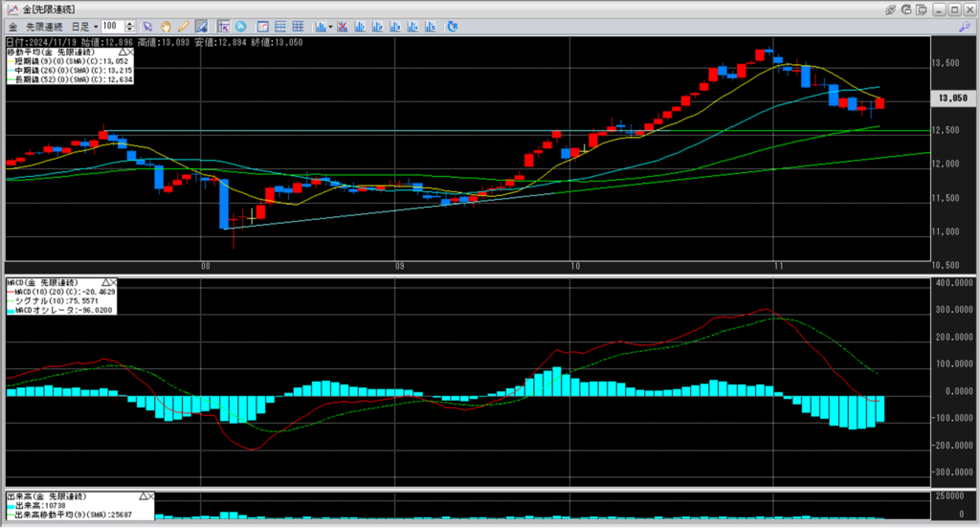
Task: Expand the chart type dropdown arrow
Action: coord(330,26)
